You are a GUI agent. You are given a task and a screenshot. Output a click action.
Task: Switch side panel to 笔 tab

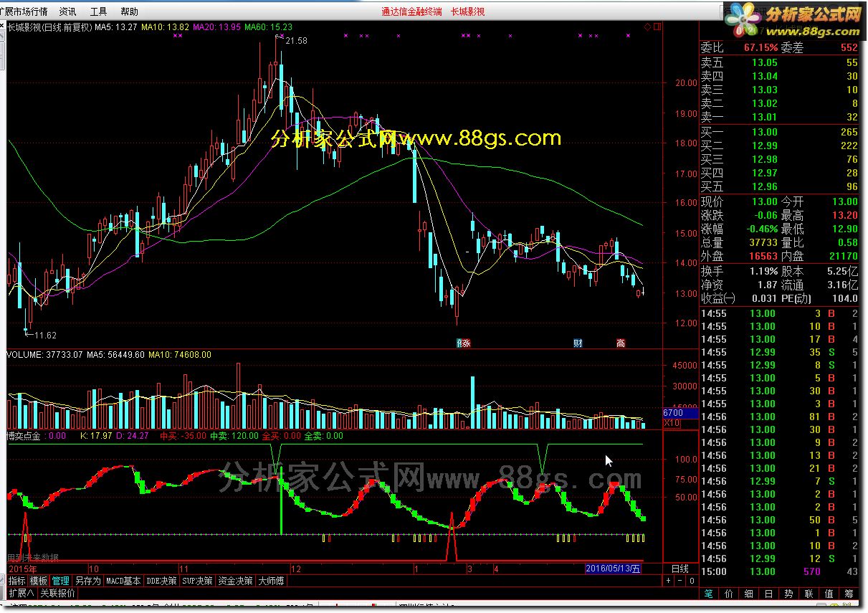click(708, 594)
